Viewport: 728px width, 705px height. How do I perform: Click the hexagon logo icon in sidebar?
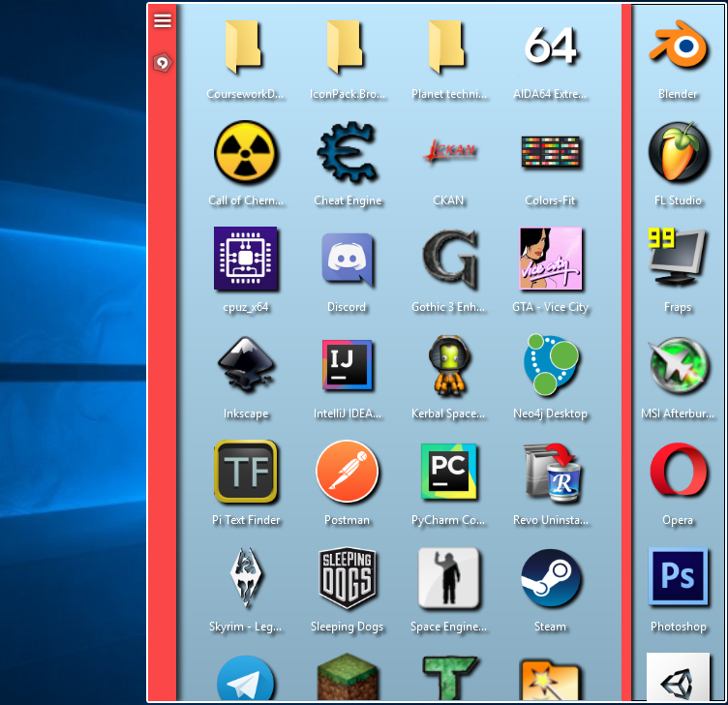point(163,63)
